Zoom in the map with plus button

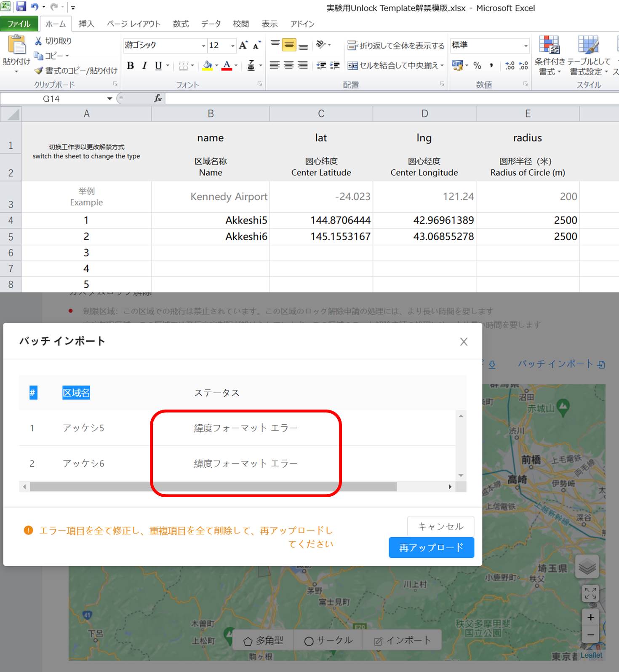[590, 617]
